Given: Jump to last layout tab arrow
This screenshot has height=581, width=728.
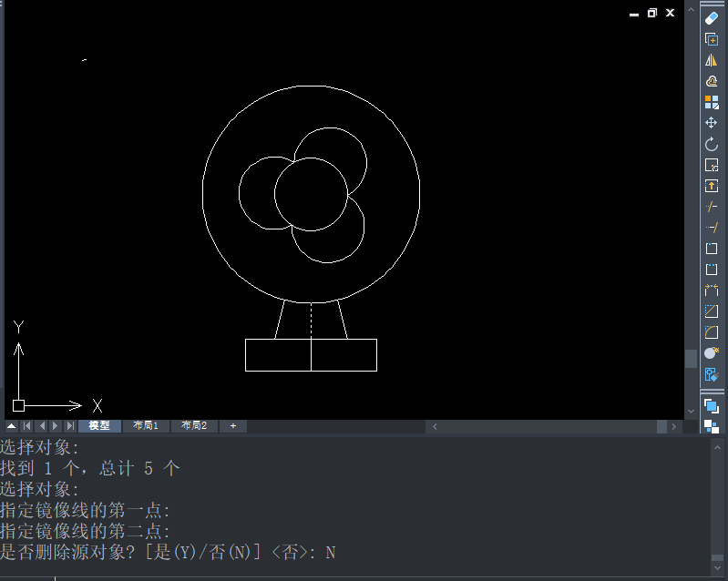Looking at the screenshot, I should click(70, 425).
